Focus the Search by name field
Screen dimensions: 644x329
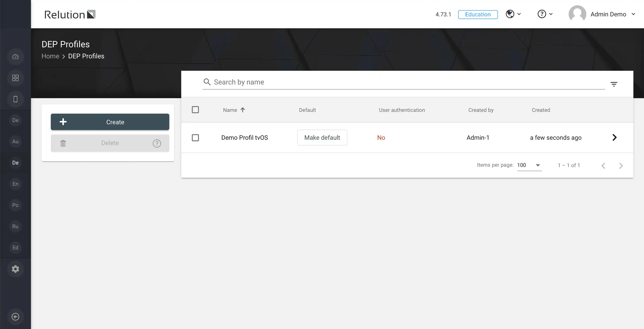click(x=404, y=82)
